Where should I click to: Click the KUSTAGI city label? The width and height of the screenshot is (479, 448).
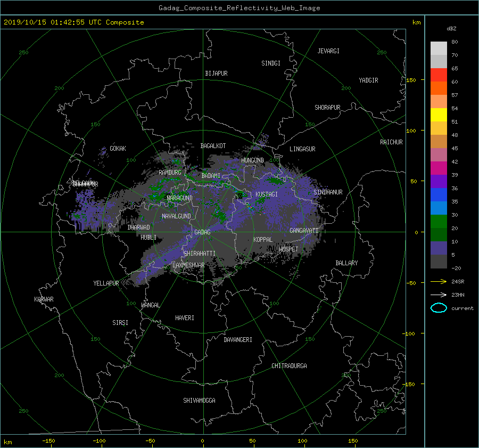pos(267,194)
